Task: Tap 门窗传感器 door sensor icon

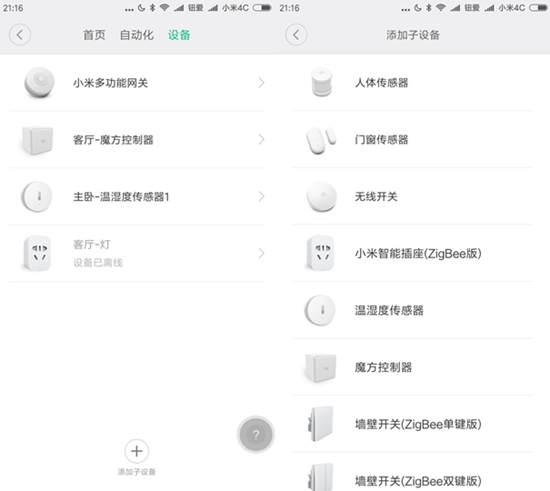Action: click(x=321, y=140)
